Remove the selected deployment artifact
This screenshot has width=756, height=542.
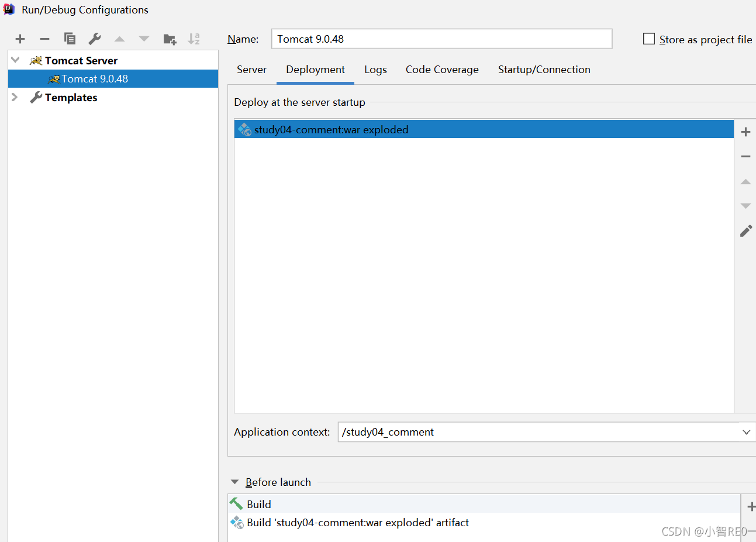tap(745, 157)
